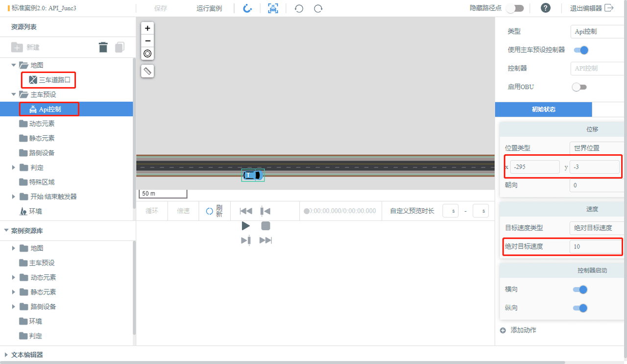Delete resource with trash can icon

pyautogui.click(x=103, y=47)
